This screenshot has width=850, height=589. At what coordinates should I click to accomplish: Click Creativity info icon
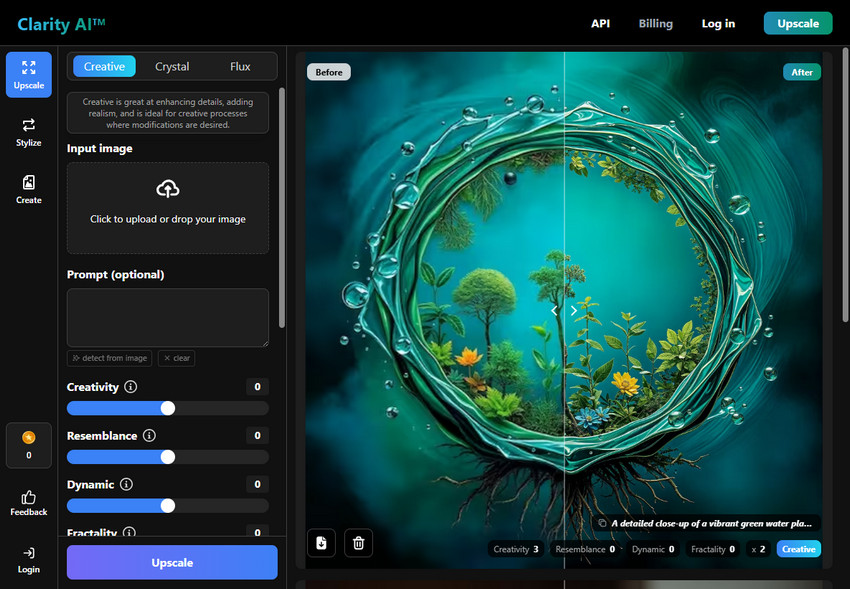(x=131, y=387)
